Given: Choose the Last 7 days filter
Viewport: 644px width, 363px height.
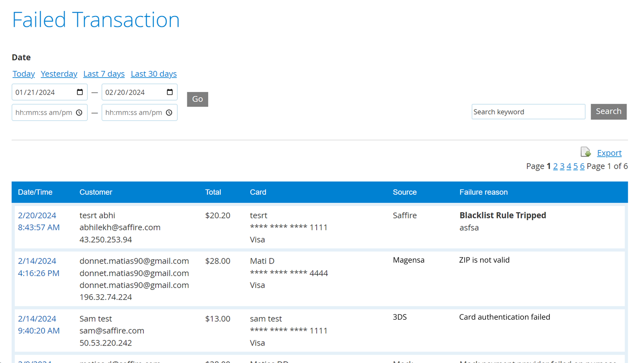Looking at the screenshot, I should coord(104,74).
